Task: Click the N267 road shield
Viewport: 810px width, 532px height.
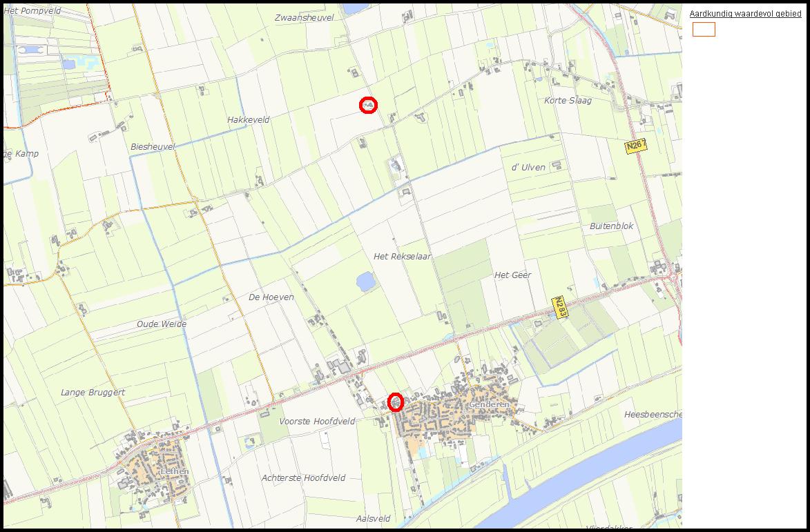Action: [x=636, y=146]
